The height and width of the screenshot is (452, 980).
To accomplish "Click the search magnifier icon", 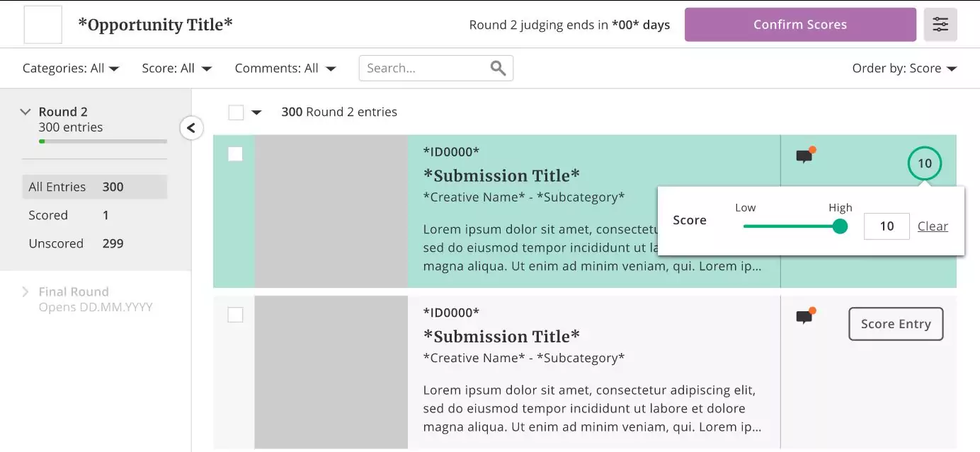I will [498, 68].
